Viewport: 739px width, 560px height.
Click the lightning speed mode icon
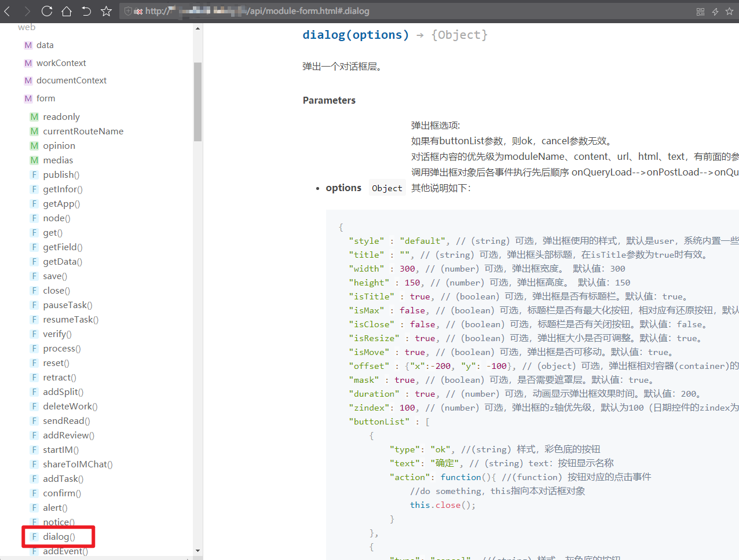[715, 12]
